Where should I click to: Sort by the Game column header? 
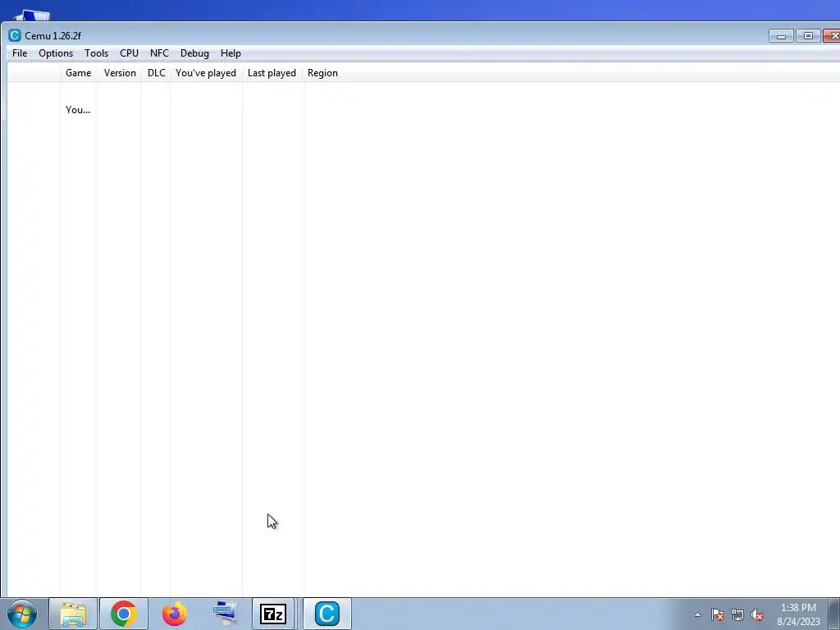point(79,73)
